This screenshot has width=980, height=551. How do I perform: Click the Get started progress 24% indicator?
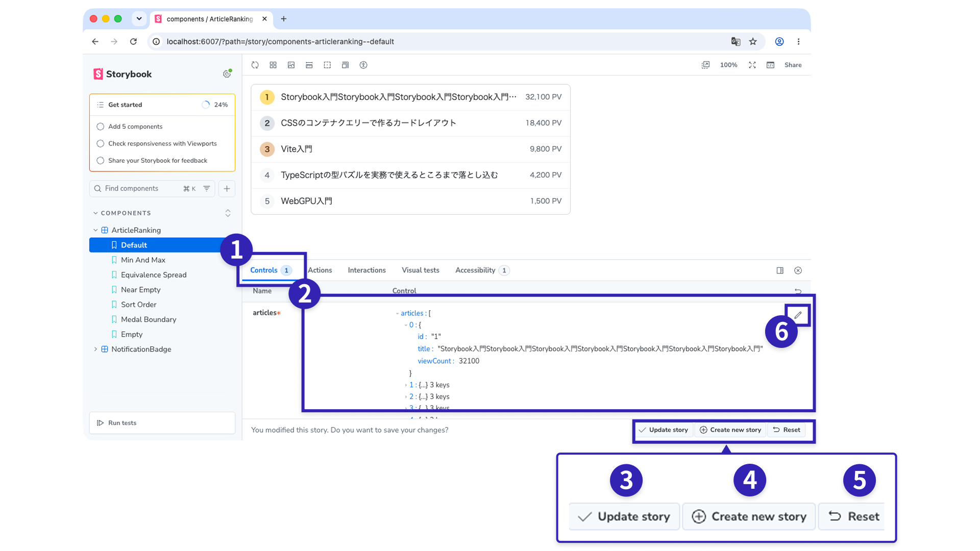tap(215, 105)
